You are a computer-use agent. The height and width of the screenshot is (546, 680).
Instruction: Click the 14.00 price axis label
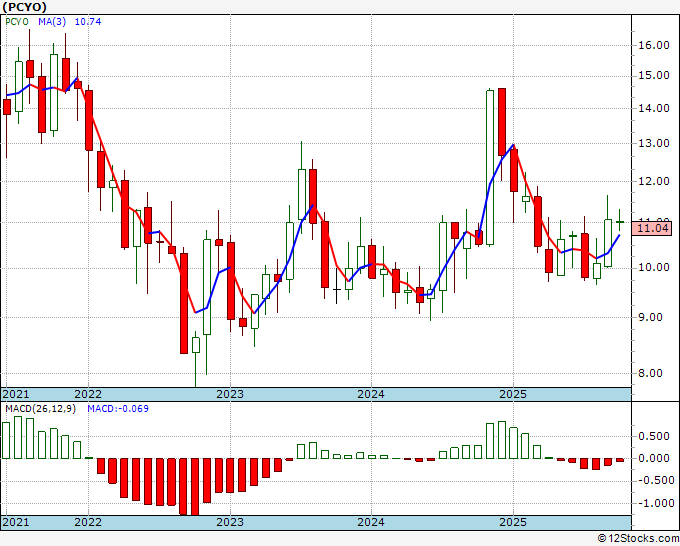point(654,108)
